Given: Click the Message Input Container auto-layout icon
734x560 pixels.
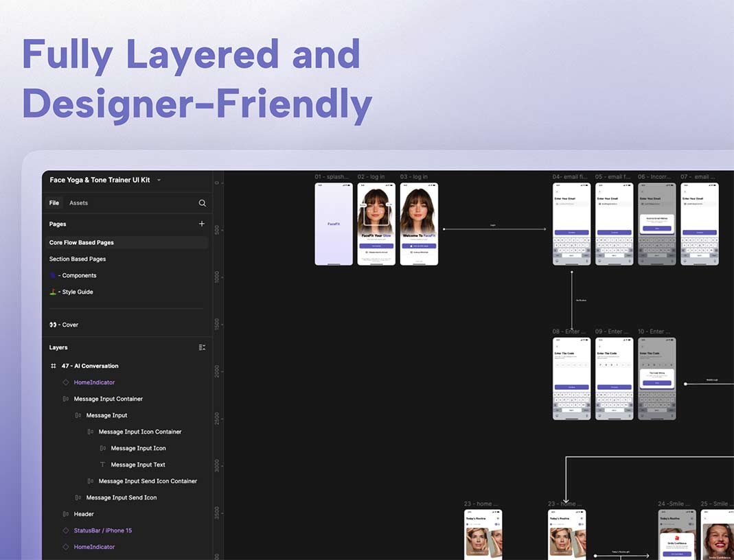Looking at the screenshot, I should [66, 399].
